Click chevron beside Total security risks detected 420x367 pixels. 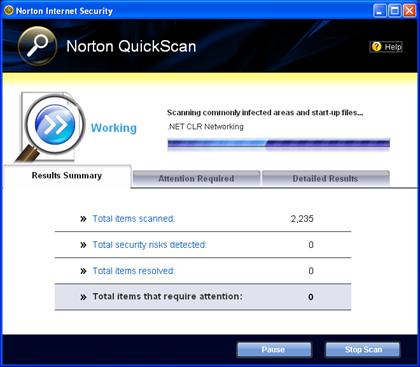click(83, 245)
